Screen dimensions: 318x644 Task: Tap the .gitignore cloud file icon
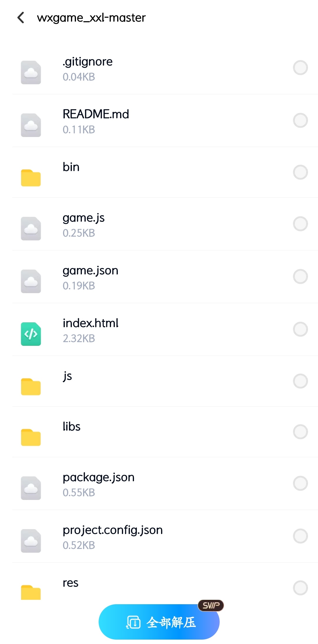click(31, 72)
